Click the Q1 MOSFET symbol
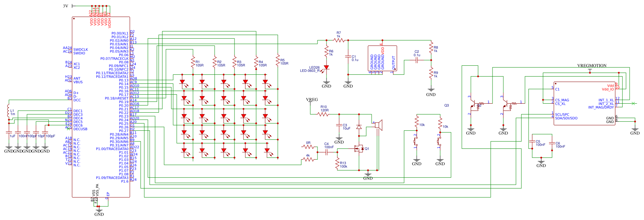 (x=359, y=148)
